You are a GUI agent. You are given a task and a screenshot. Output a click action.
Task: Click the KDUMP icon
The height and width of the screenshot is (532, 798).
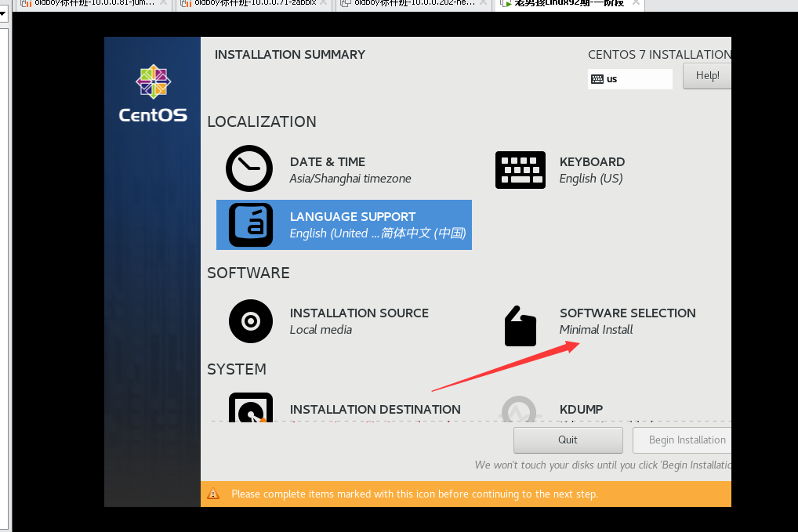click(x=519, y=409)
